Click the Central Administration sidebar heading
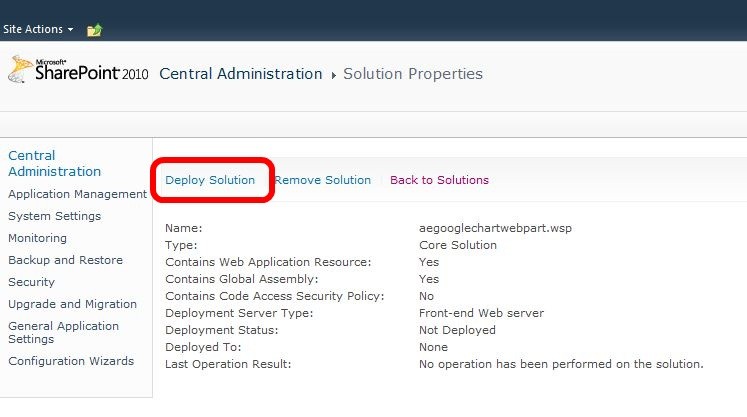 (54, 163)
